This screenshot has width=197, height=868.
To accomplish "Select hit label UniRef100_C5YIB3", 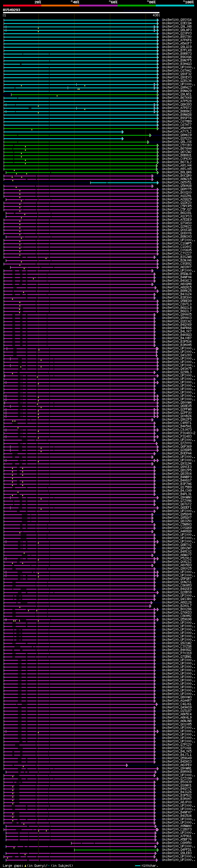I will (x=176, y=145).
